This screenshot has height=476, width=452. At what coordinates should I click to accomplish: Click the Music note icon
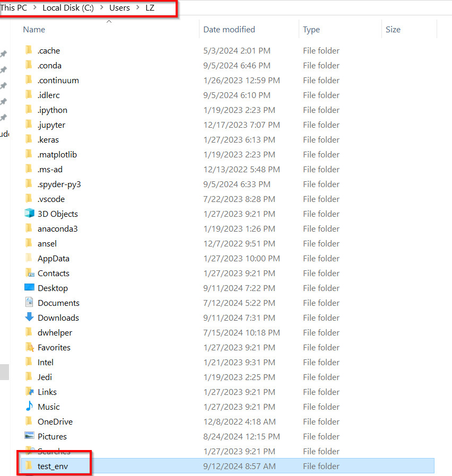click(x=29, y=406)
